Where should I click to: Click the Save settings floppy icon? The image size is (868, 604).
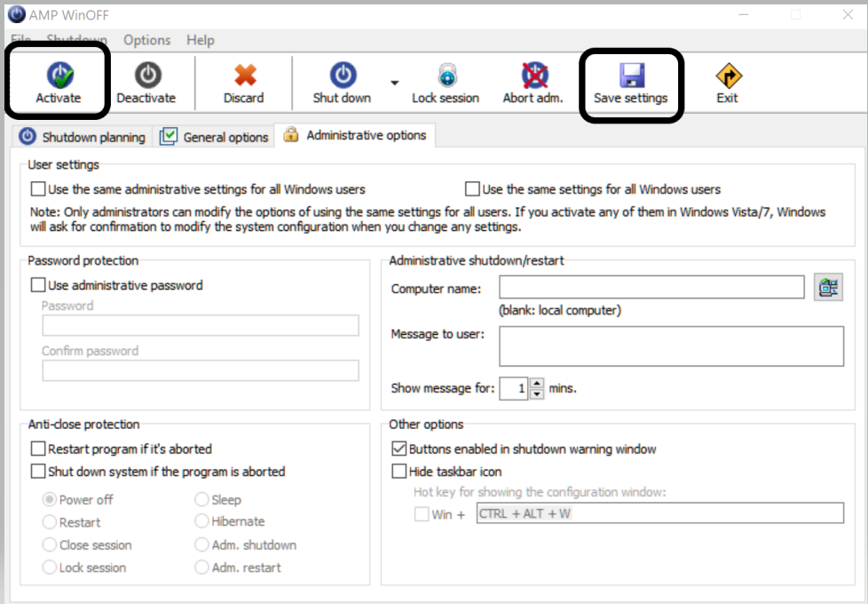click(x=631, y=75)
